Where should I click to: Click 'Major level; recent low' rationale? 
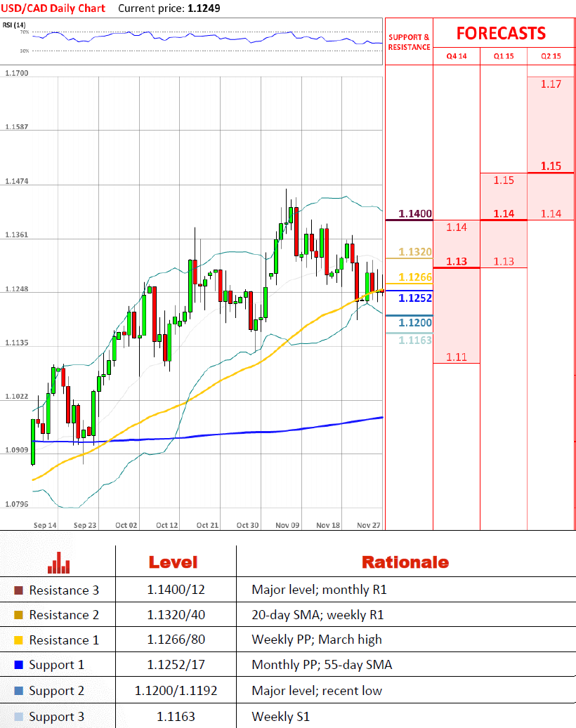pyautogui.click(x=317, y=691)
